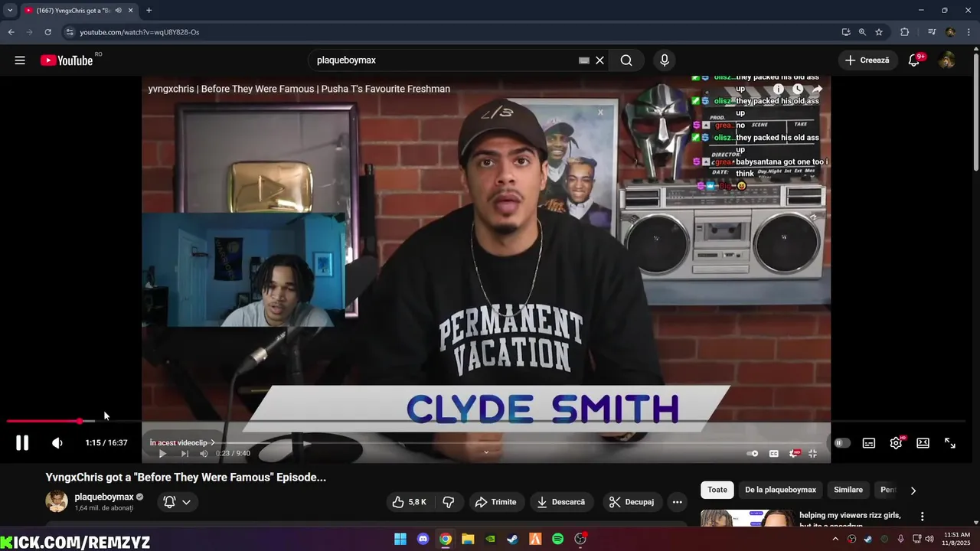Skip to next in embedded video
This screenshot has width=980, height=551.
pos(184,454)
